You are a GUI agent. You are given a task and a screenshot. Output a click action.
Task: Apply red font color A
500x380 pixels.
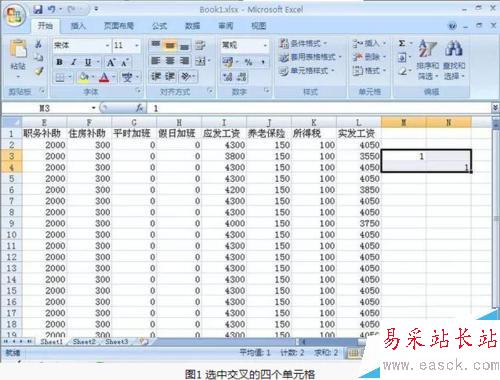[104, 78]
